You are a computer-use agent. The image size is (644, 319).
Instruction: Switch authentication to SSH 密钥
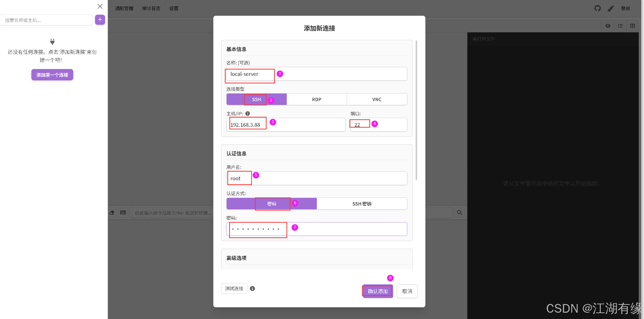pos(362,203)
